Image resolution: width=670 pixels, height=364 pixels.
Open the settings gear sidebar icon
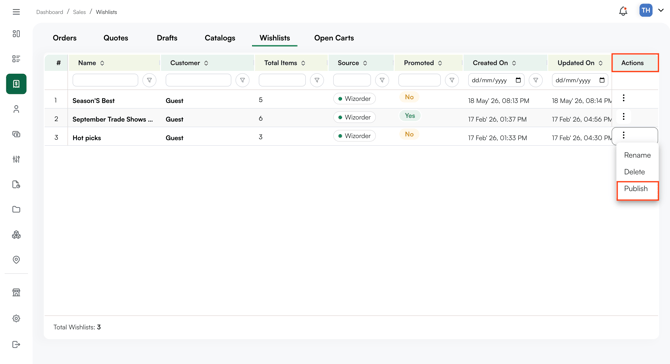pyautogui.click(x=16, y=318)
